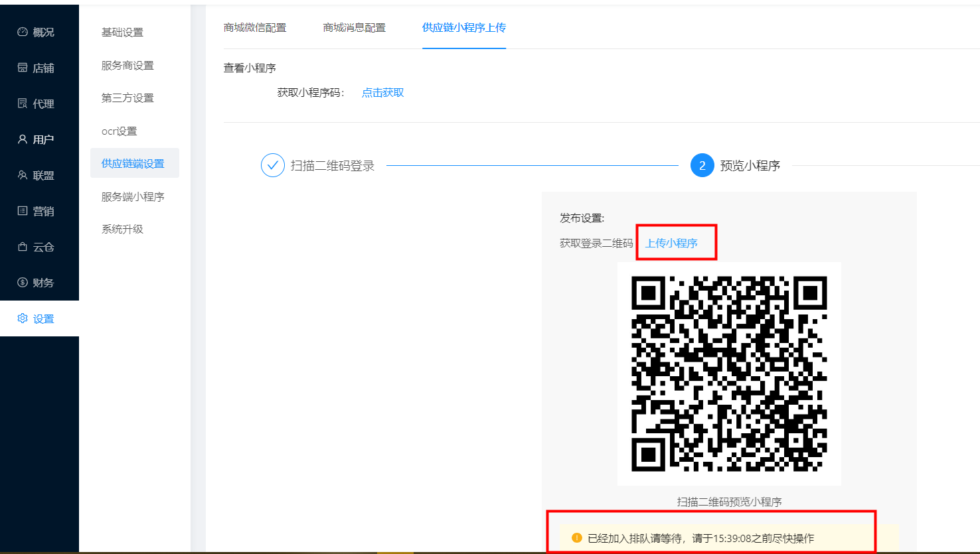Click the 设置 gear icon in sidebar

[x=23, y=318]
